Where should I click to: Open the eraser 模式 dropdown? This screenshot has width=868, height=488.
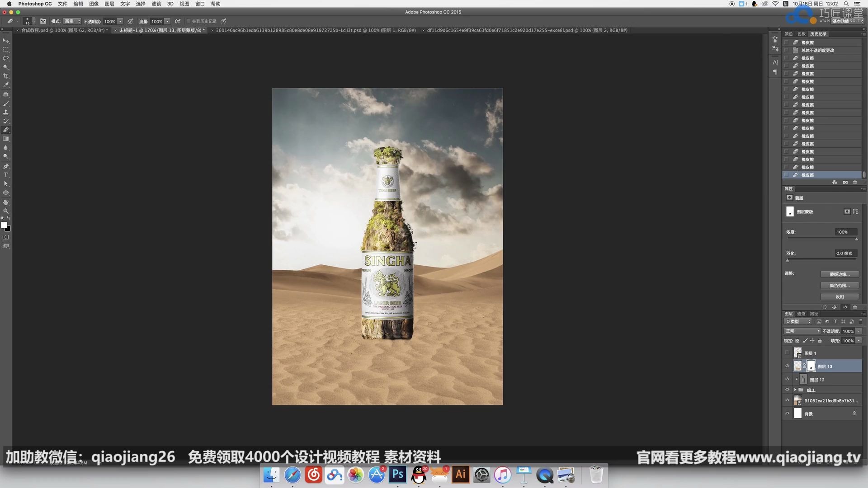pos(72,21)
